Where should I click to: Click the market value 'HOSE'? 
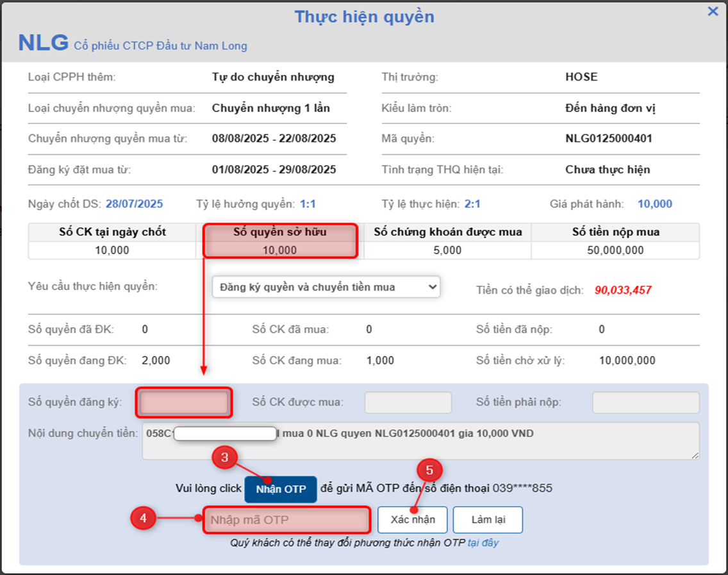click(581, 77)
